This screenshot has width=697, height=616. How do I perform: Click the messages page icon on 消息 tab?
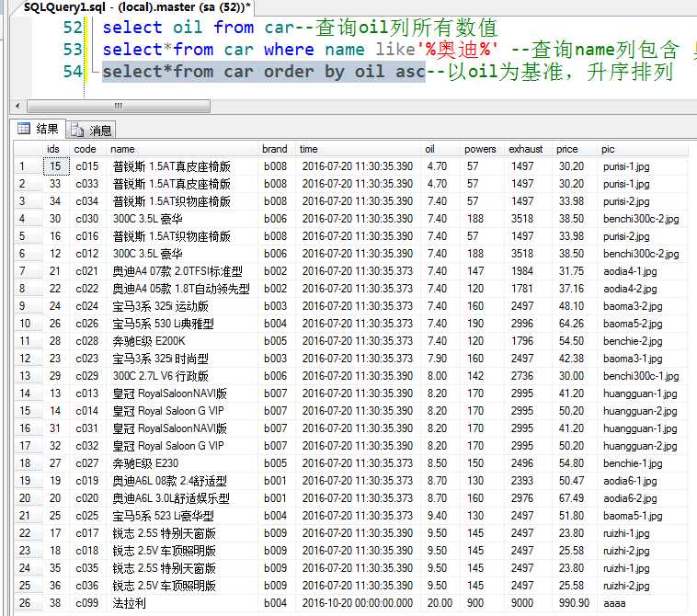(77, 130)
